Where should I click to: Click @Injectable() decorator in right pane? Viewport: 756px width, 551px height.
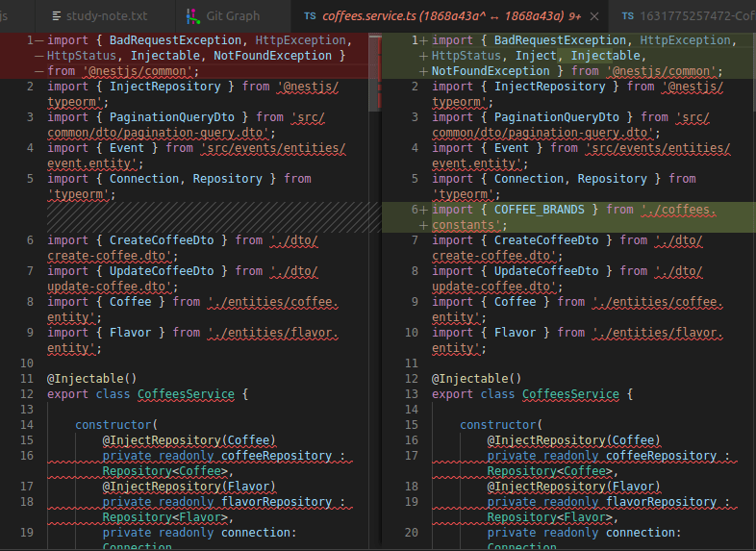476,379
